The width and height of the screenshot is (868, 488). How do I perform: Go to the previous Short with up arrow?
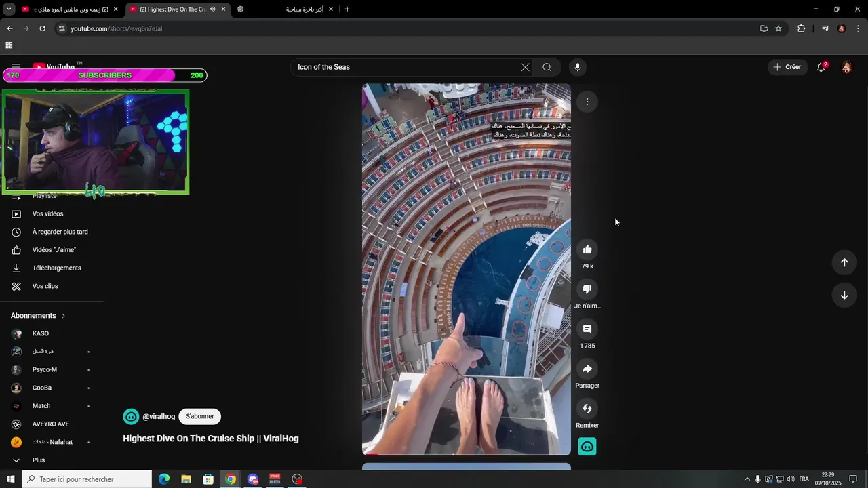(844, 262)
